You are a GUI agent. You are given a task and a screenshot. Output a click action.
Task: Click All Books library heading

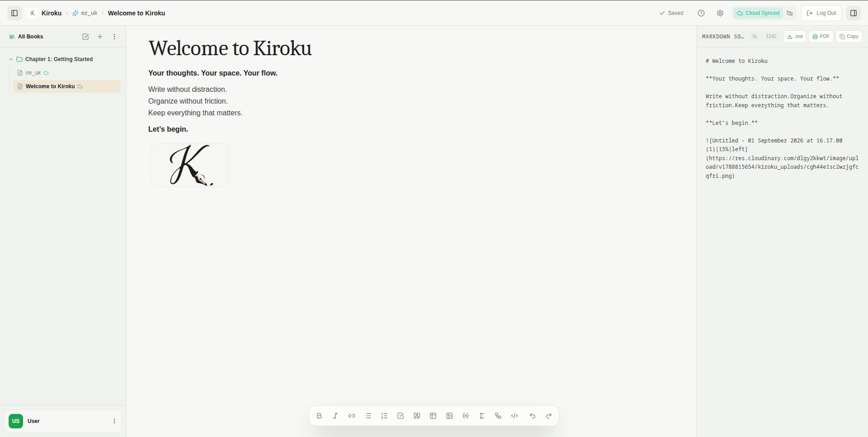click(26, 37)
